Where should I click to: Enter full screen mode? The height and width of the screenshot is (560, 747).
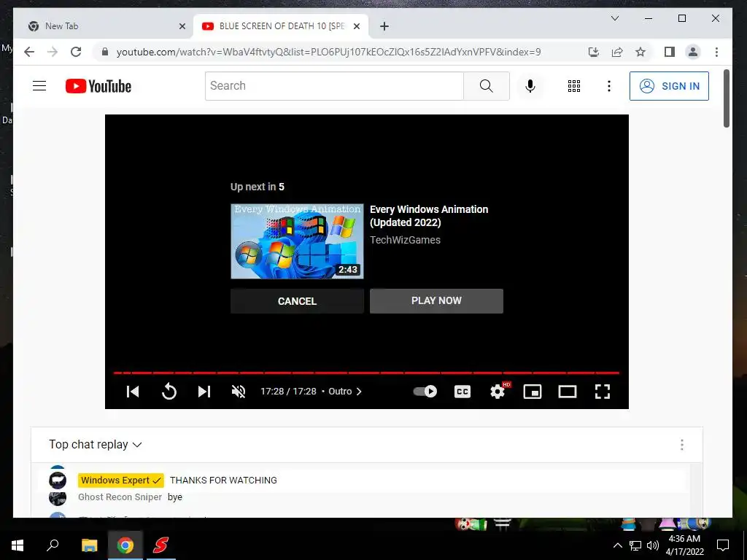tap(602, 392)
